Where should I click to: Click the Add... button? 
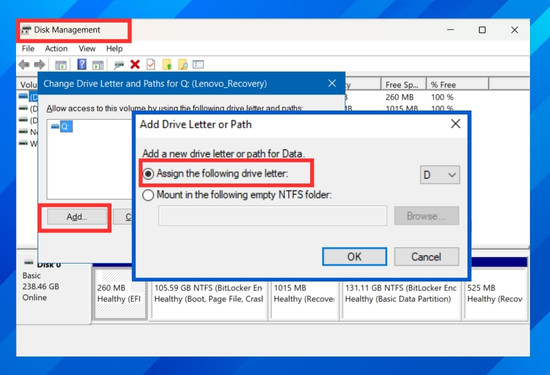pyautogui.click(x=77, y=217)
